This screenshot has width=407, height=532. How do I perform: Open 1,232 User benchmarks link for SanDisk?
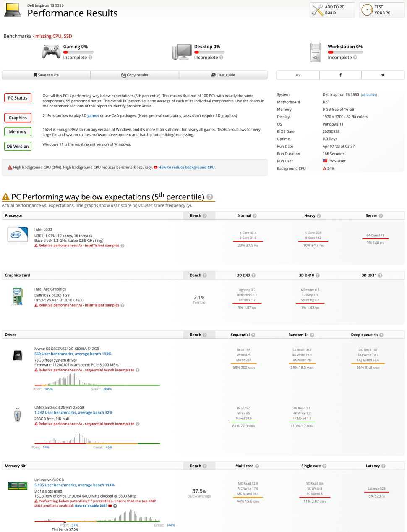pyautogui.click(x=73, y=413)
